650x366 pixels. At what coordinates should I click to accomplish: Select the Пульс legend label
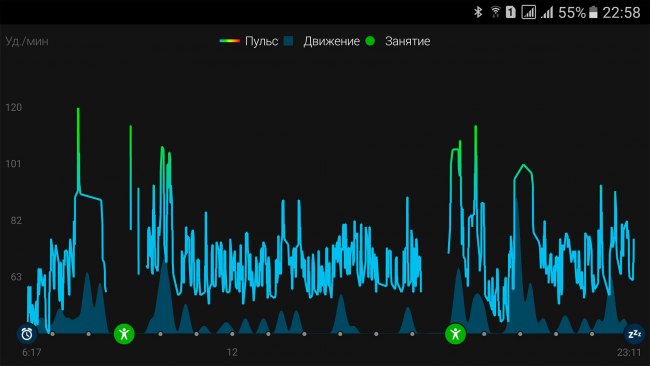point(261,41)
